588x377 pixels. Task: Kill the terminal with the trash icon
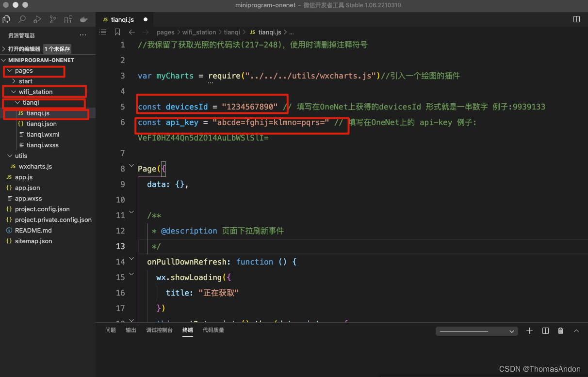point(561,330)
